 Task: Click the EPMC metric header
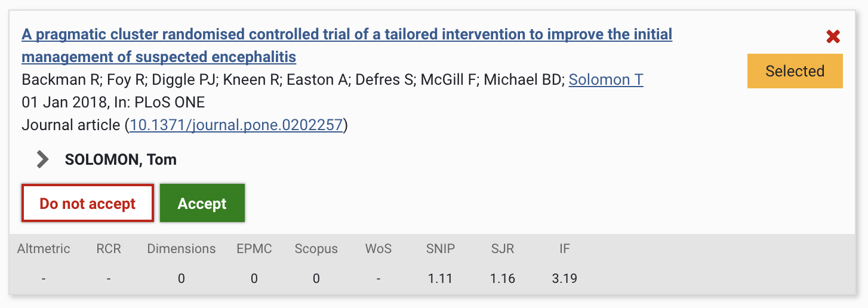pos(254,249)
